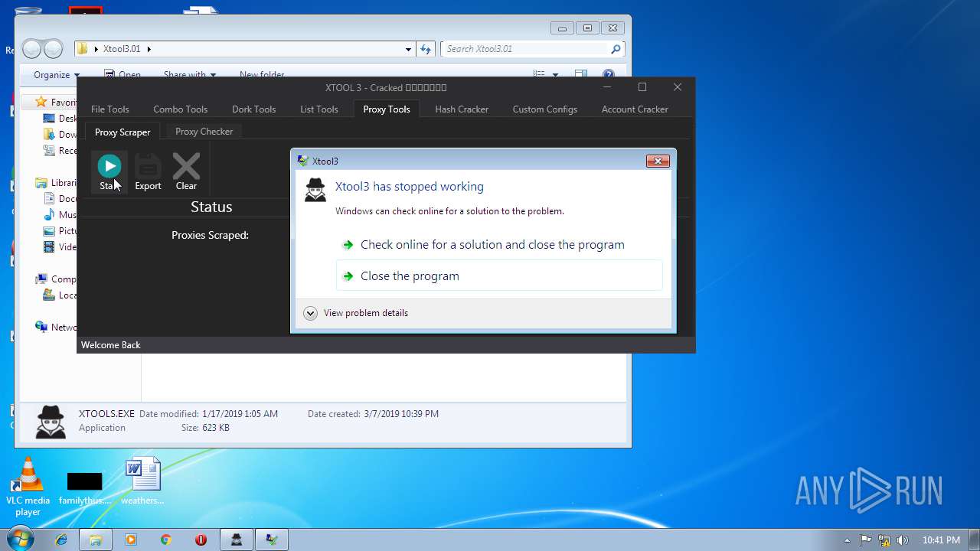Screen dimensions: 980x551
Task: Click the XTOOLS.EXE icon in details pane
Action: point(51,422)
